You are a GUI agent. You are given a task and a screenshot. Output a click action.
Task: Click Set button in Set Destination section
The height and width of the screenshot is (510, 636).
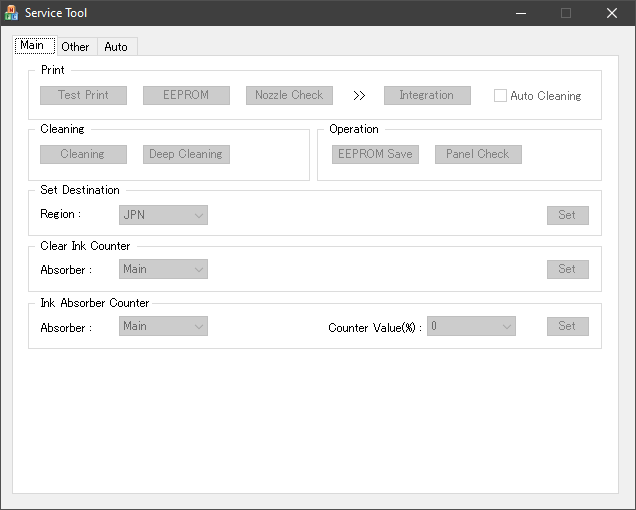click(567, 215)
